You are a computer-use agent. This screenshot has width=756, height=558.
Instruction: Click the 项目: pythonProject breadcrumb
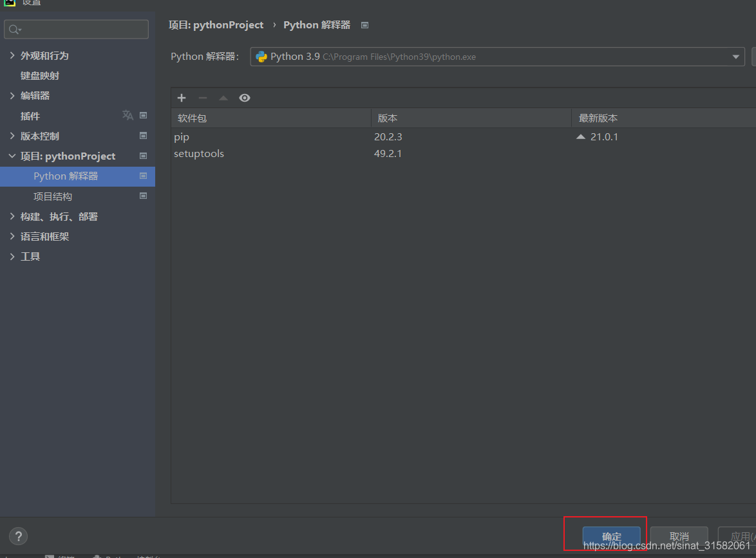(216, 25)
